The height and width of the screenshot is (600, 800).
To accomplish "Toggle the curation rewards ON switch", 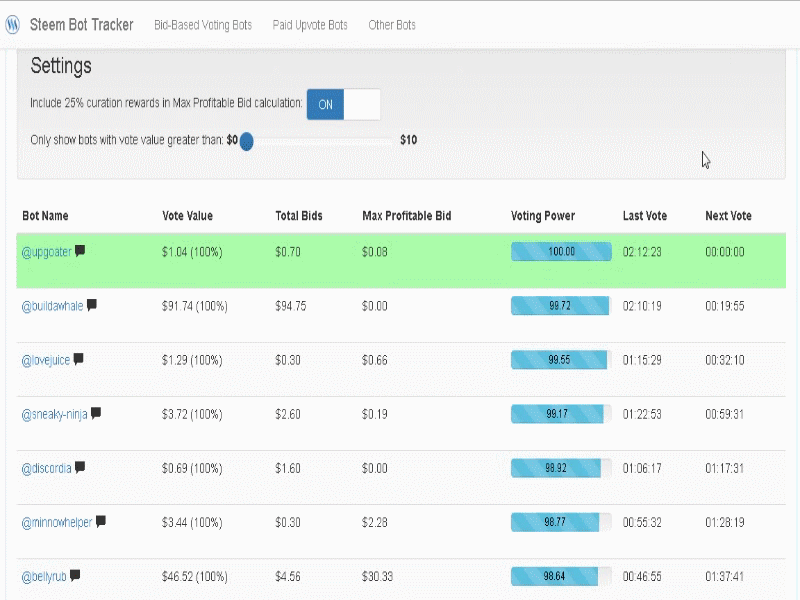I will [x=343, y=105].
